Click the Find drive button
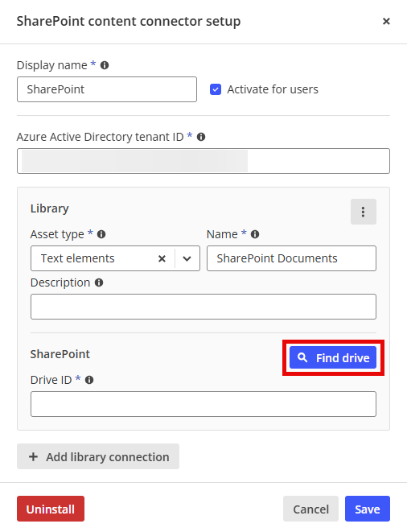 pyautogui.click(x=333, y=357)
